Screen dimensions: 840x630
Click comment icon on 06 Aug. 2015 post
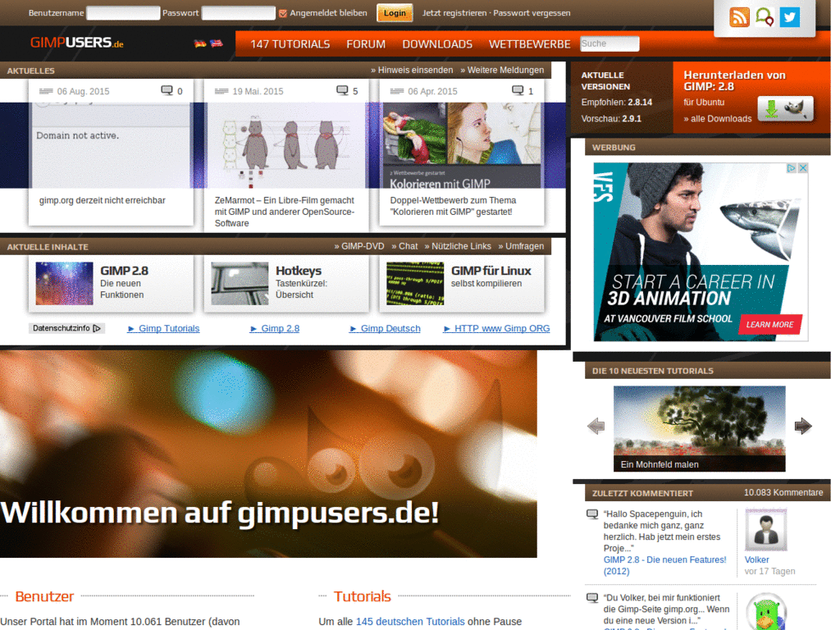pyautogui.click(x=167, y=90)
